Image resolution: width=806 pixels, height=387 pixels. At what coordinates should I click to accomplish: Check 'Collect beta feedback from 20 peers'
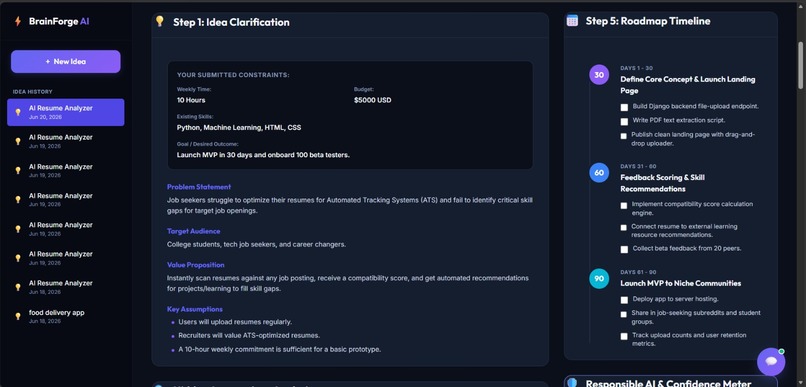point(624,249)
